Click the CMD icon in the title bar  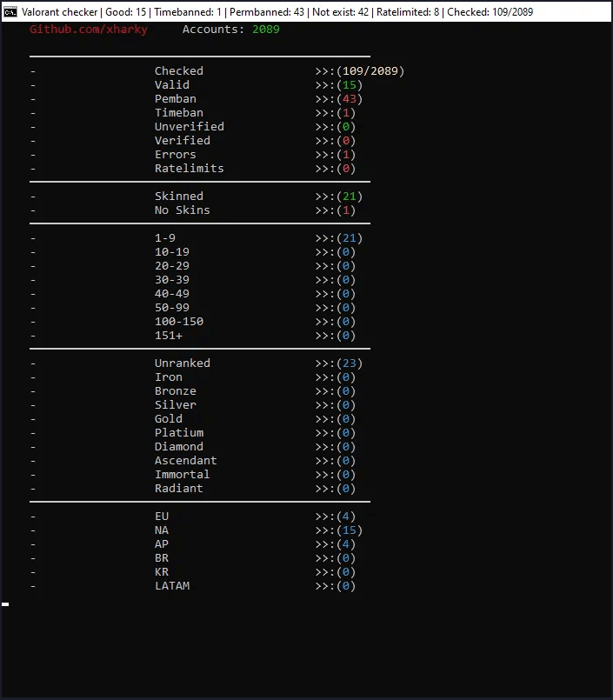10,12
